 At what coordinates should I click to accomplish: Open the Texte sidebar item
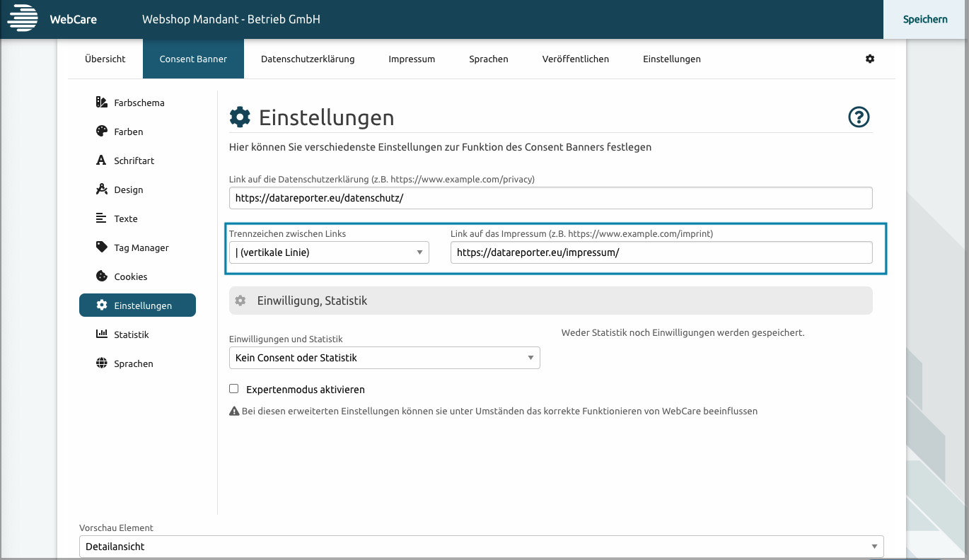point(126,218)
